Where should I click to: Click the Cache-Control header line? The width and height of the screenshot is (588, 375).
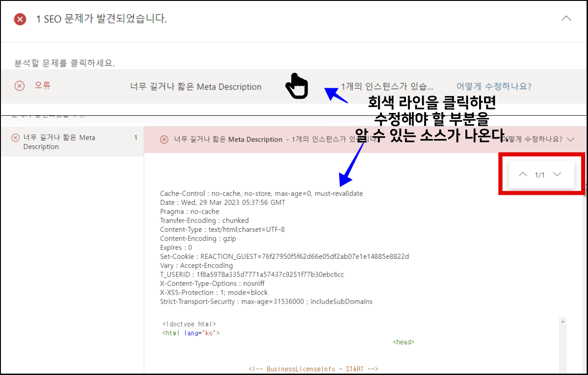click(x=261, y=193)
